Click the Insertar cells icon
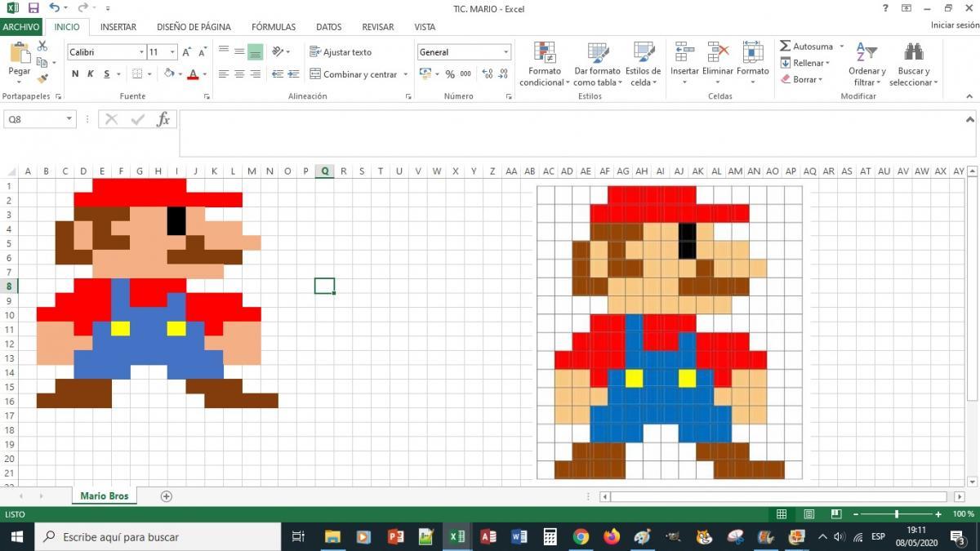Screen dimensions: 980x551 [684, 52]
